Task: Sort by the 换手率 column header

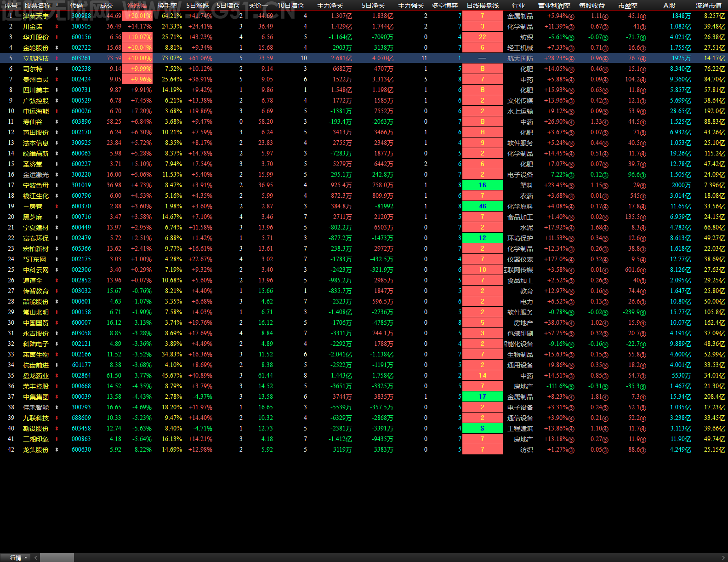Action: [x=167, y=6]
